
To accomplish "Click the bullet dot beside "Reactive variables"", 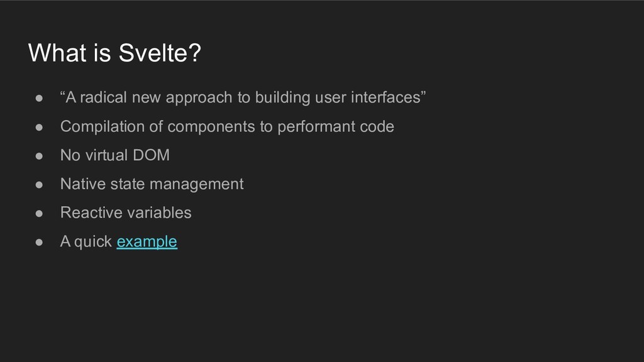I will click(x=39, y=214).
